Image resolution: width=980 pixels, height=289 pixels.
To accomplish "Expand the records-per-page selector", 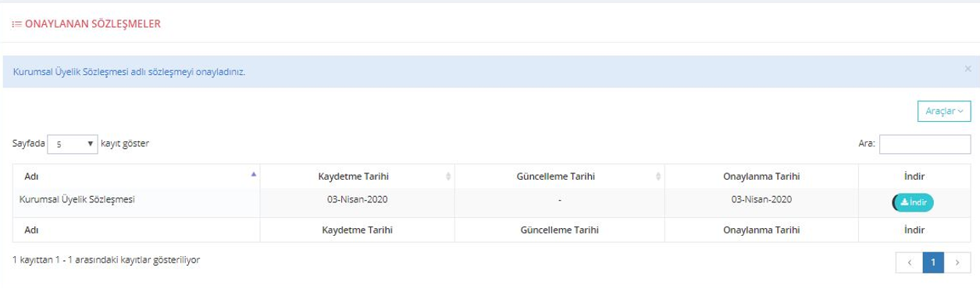I will (73, 144).
